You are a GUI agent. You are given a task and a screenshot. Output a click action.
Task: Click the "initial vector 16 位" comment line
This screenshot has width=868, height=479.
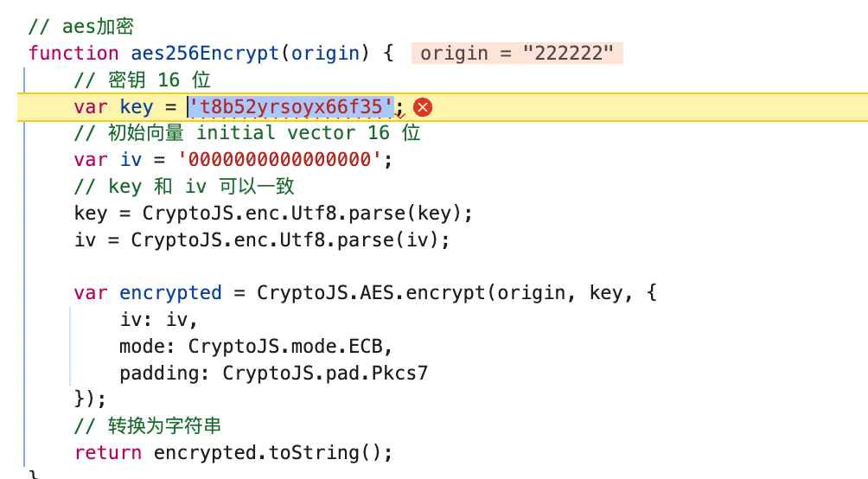(247, 133)
